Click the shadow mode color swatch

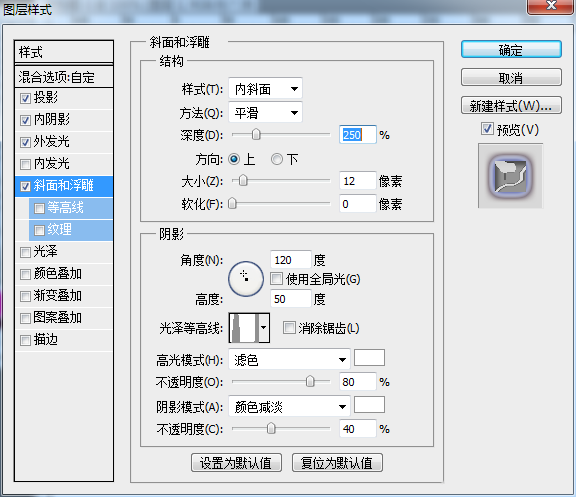pos(369,405)
